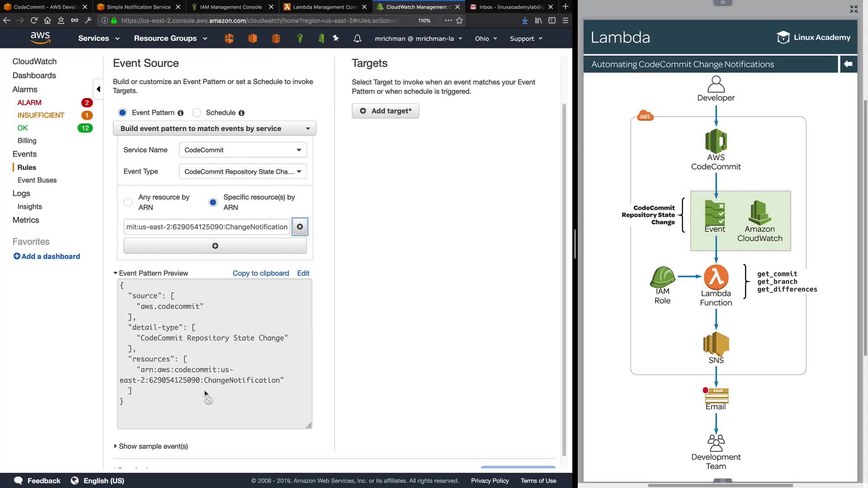Open the Service Name CodeCommit dropdown
Screen dimensions: 868x488
pos(243,150)
